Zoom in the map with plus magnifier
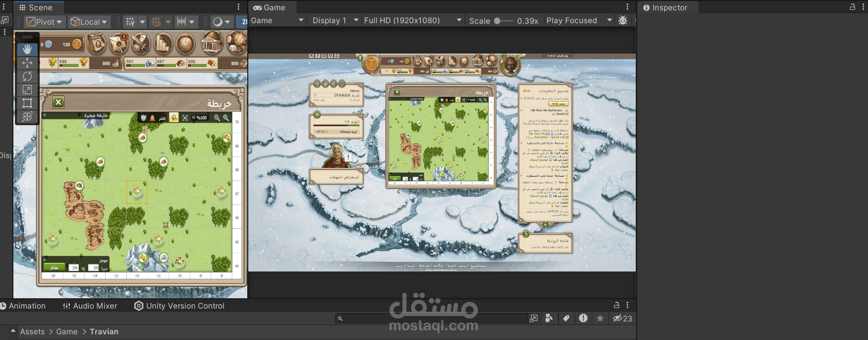This screenshot has height=340, width=868. click(x=226, y=118)
